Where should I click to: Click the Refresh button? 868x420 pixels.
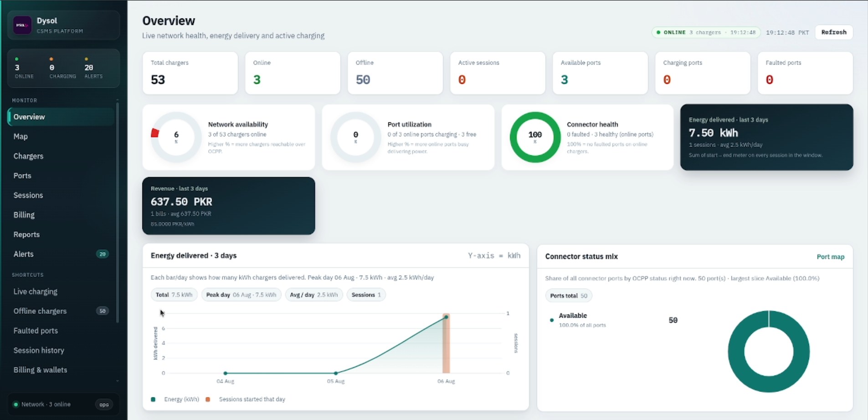(834, 32)
